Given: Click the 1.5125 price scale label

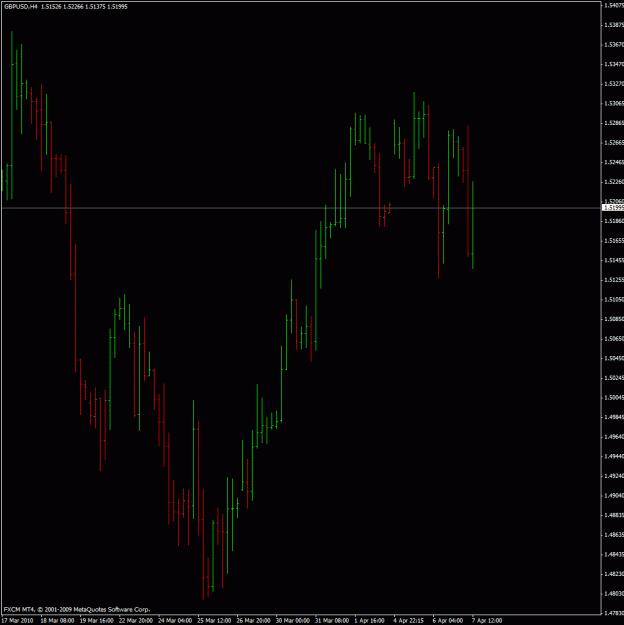Looking at the screenshot, I should tap(614, 280).
